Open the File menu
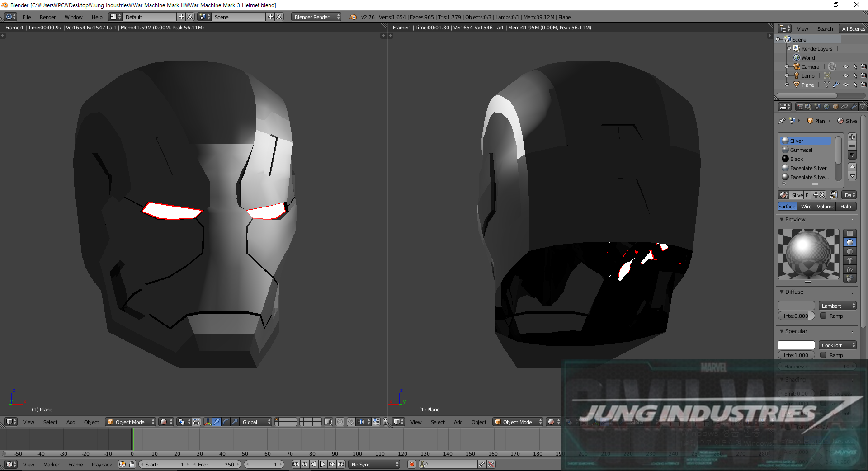 (27, 17)
